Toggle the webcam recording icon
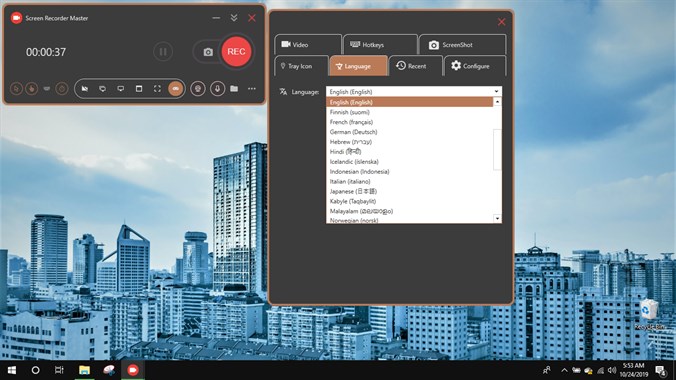 tap(198, 89)
